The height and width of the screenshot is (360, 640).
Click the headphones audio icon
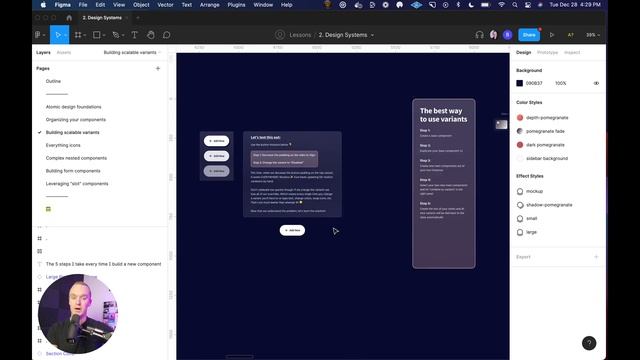[x=479, y=35]
